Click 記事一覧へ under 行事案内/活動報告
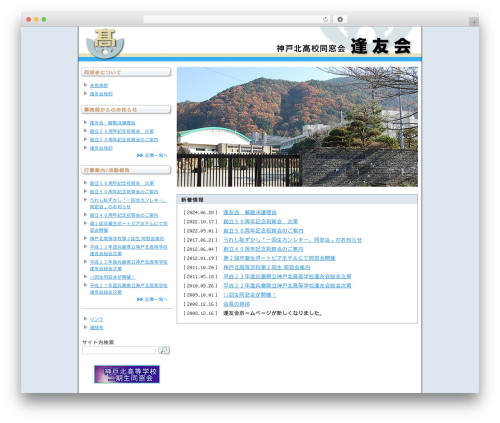 click(x=153, y=299)
